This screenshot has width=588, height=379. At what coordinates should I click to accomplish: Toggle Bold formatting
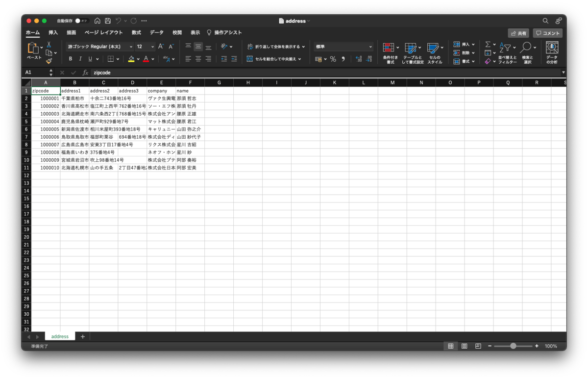click(x=70, y=59)
